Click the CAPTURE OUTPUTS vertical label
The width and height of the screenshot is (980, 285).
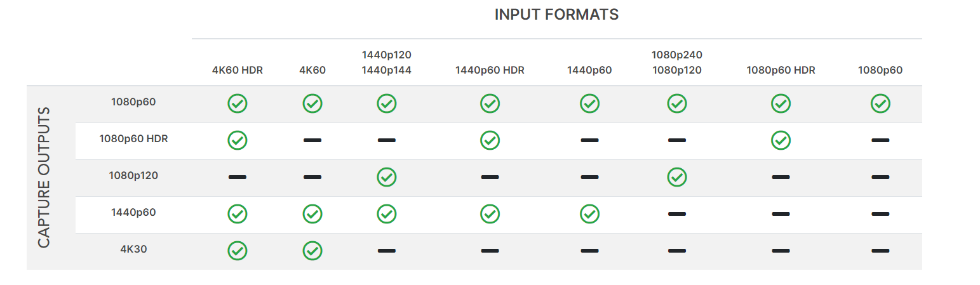44,177
